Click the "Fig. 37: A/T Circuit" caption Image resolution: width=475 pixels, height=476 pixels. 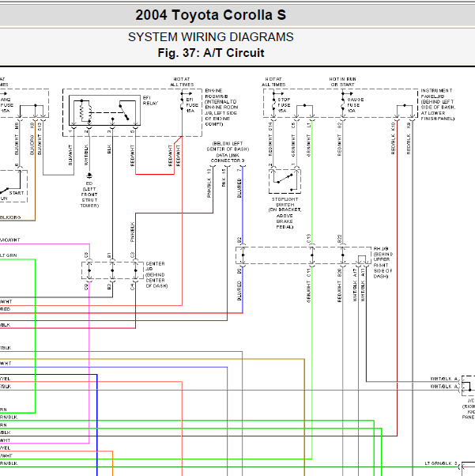pyautogui.click(x=211, y=53)
